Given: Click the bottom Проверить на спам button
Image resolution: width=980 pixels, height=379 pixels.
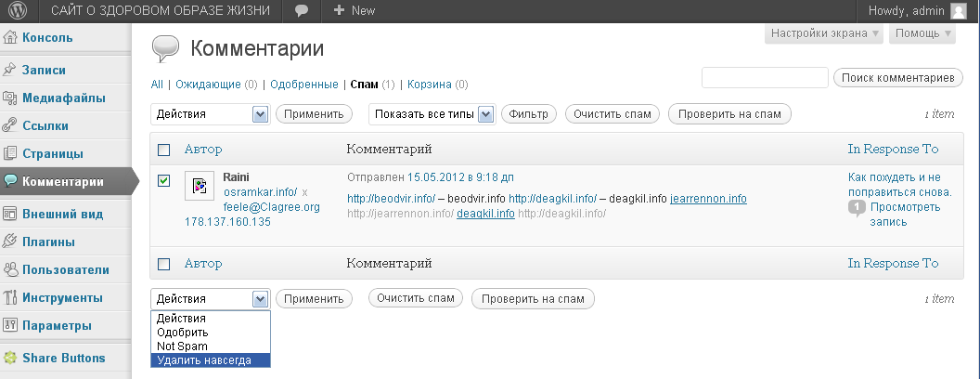Looking at the screenshot, I should point(533,299).
